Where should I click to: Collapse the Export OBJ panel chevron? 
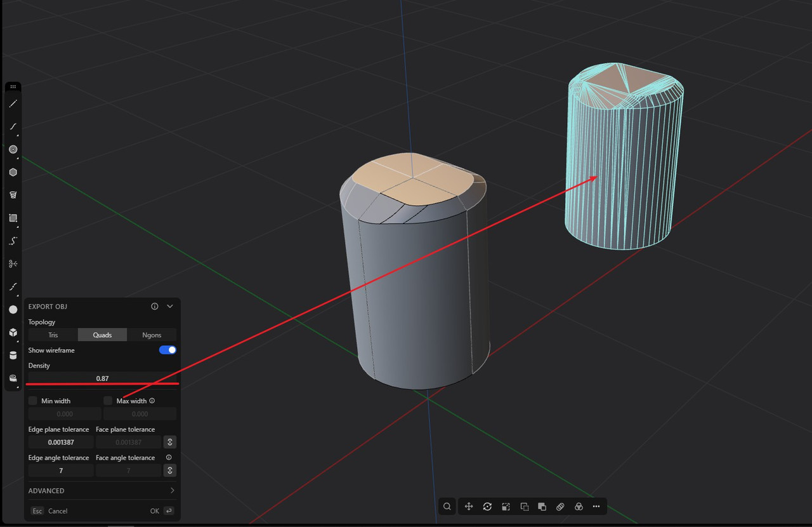170,306
